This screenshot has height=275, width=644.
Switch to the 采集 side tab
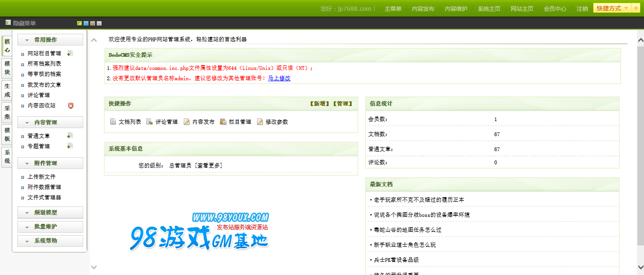coord(7,112)
